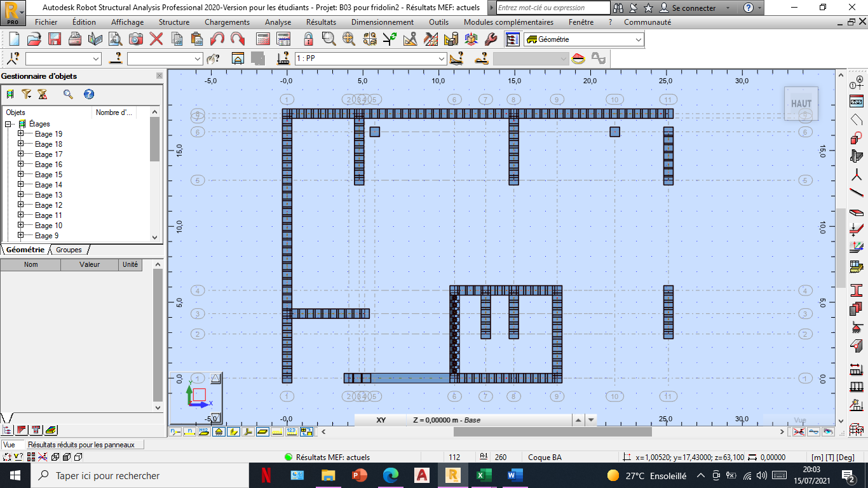Viewport: 868px width, 488px height.
Task: Click the wrench preferences icon
Action: (491, 39)
